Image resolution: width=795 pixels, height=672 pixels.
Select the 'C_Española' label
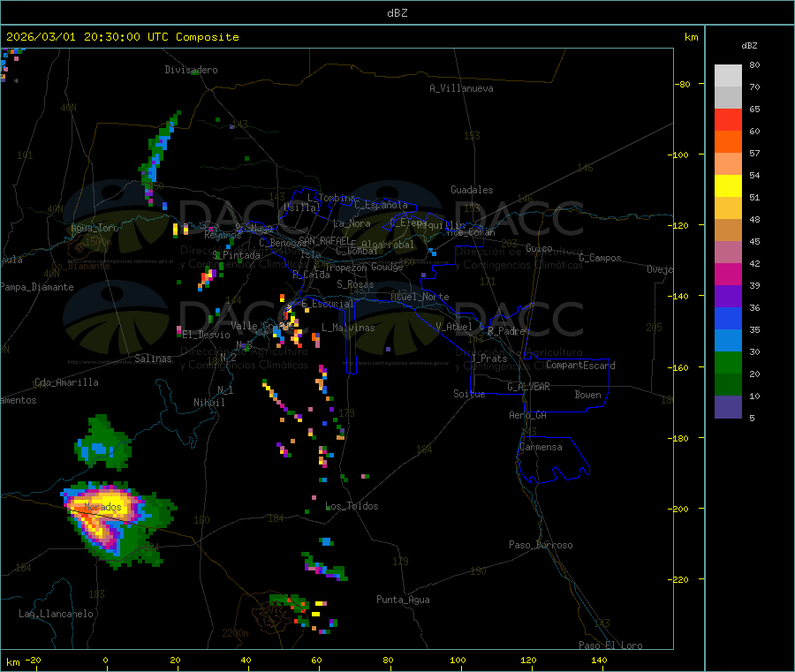click(x=382, y=205)
